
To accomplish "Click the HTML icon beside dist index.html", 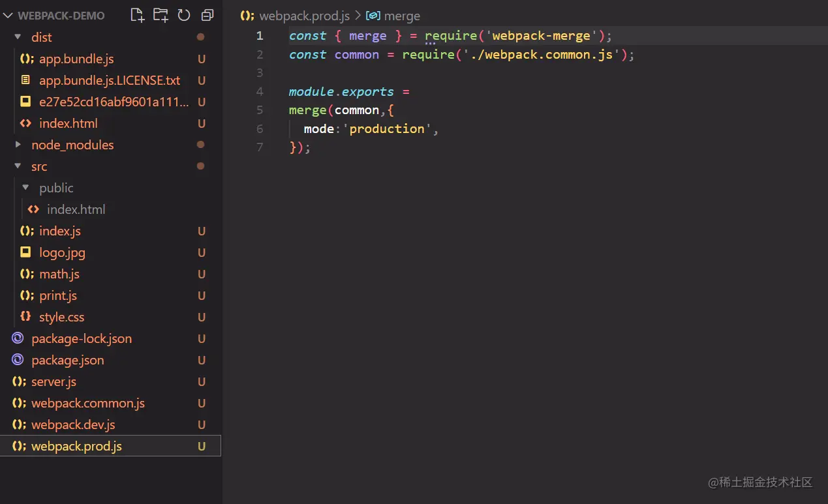I will click(x=26, y=123).
